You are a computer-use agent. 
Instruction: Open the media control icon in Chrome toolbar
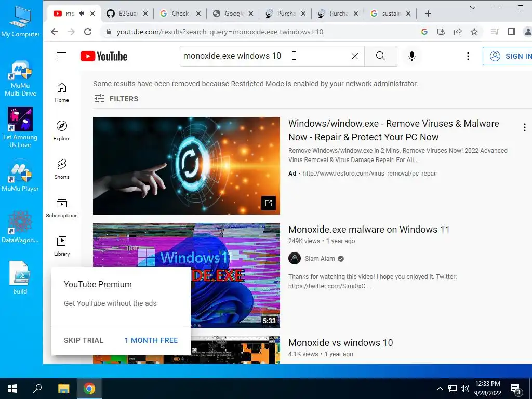(495, 32)
